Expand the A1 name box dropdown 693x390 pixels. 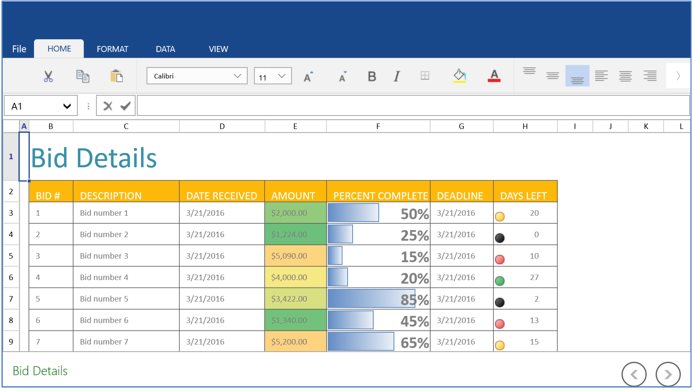67,106
